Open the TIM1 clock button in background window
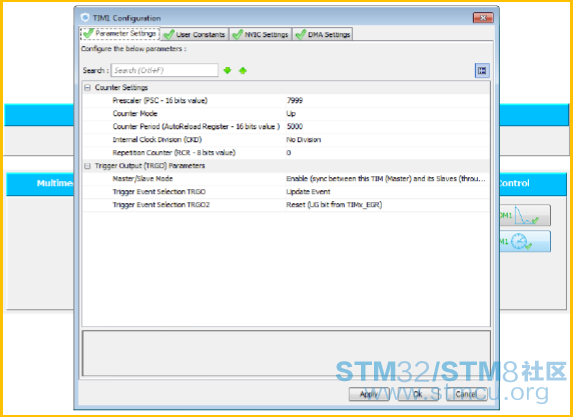This screenshot has height=417, width=573. tap(524, 241)
